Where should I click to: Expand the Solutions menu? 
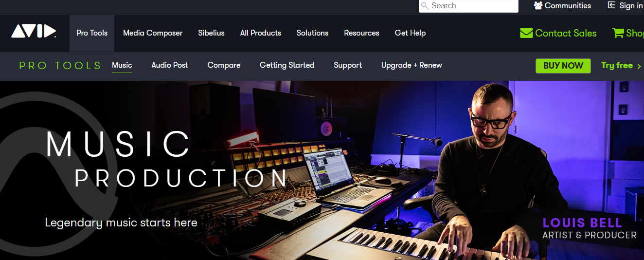(312, 33)
